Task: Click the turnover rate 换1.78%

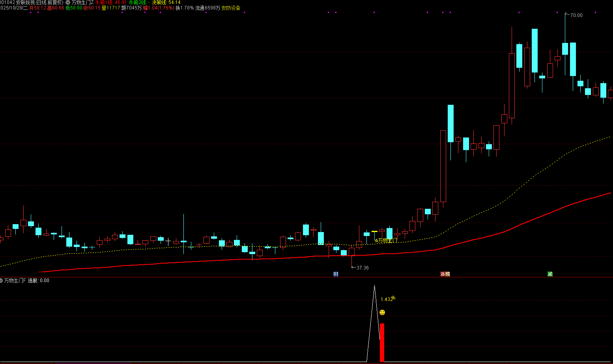Action: pyautogui.click(x=185, y=8)
